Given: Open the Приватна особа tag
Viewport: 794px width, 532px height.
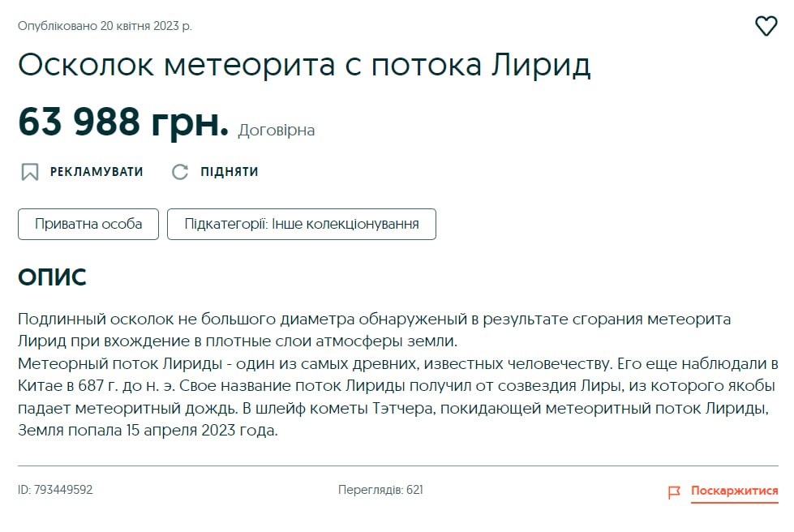Looking at the screenshot, I should coord(88,225).
